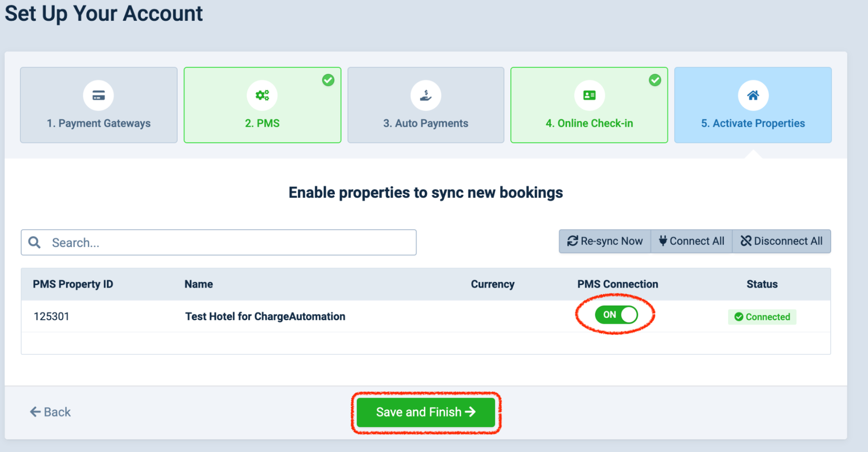Open the 1. Payment Gateways step tab
868x452 pixels.
click(99, 123)
